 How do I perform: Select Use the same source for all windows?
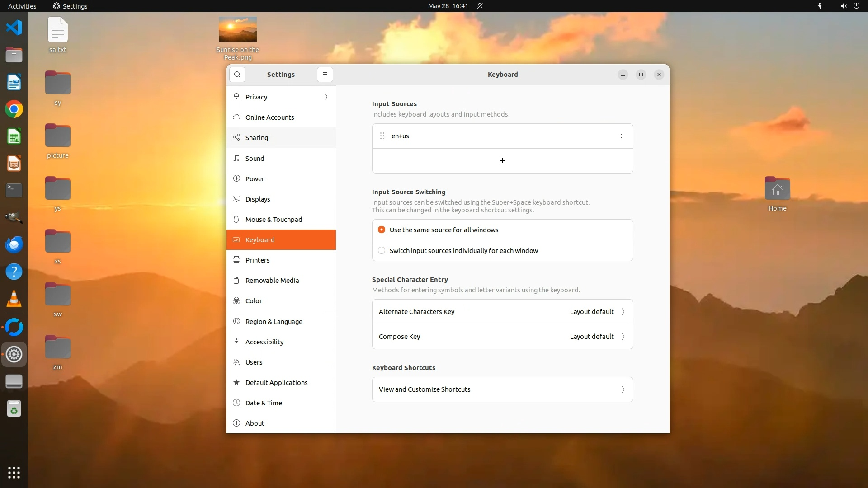[x=382, y=230]
